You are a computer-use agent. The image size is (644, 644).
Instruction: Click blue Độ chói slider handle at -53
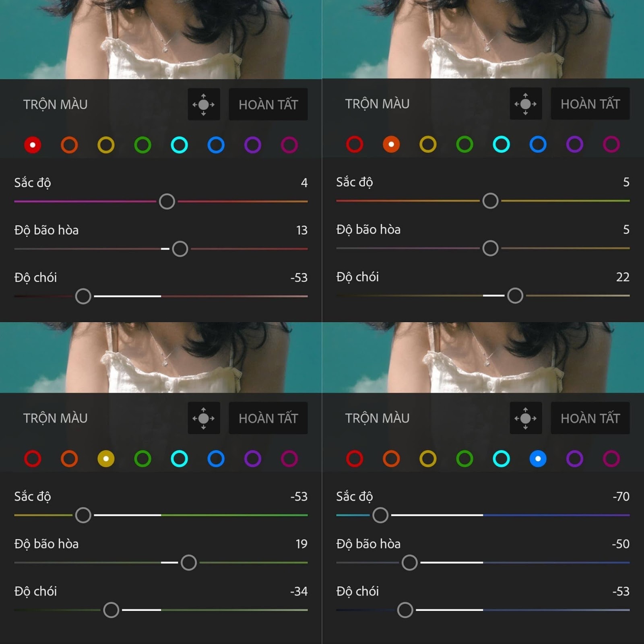coord(405,610)
